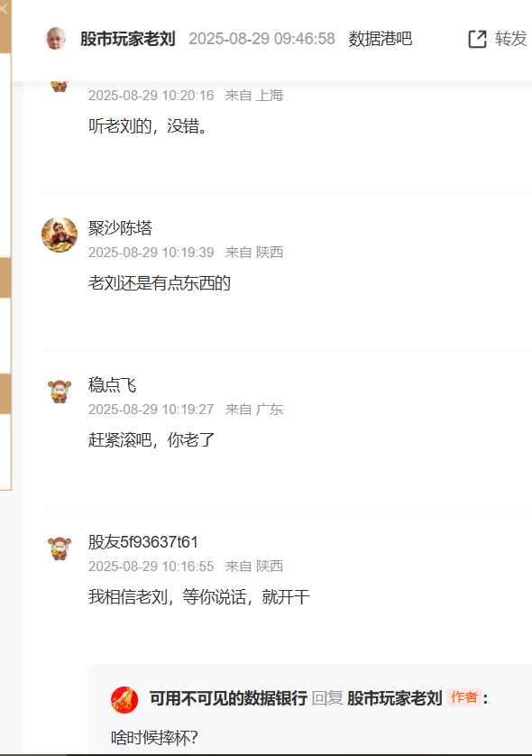The height and width of the screenshot is (756, 532).
Task: Click 股市玩家老刘 author name in header
Action: [x=128, y=39]
